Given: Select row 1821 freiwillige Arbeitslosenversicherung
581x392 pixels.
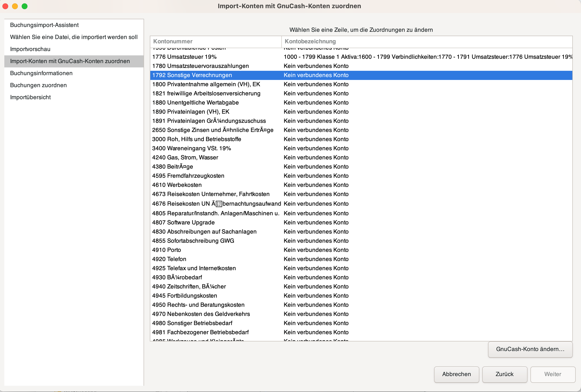Looking at the screenshot, I should pos(361,93).
